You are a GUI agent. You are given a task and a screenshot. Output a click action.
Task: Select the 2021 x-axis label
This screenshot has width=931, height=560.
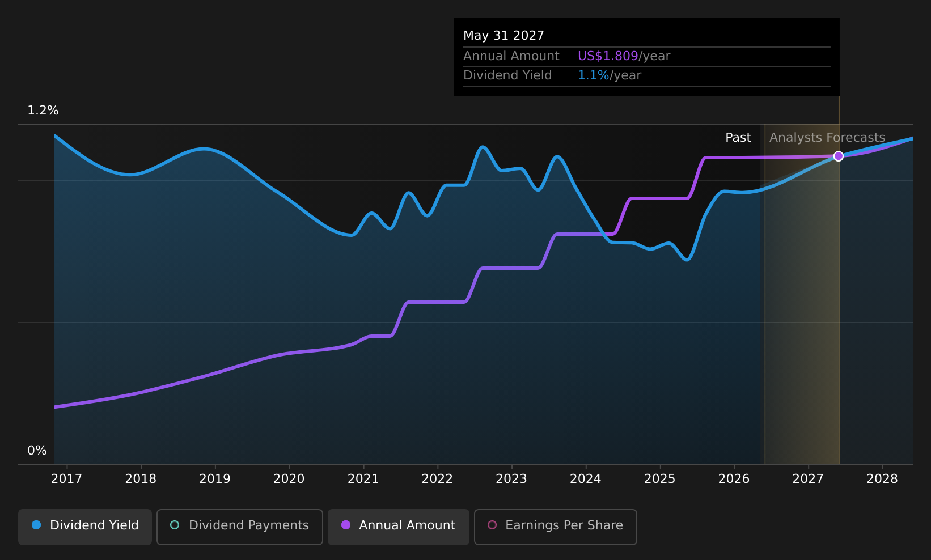click(x=363, y=479)
